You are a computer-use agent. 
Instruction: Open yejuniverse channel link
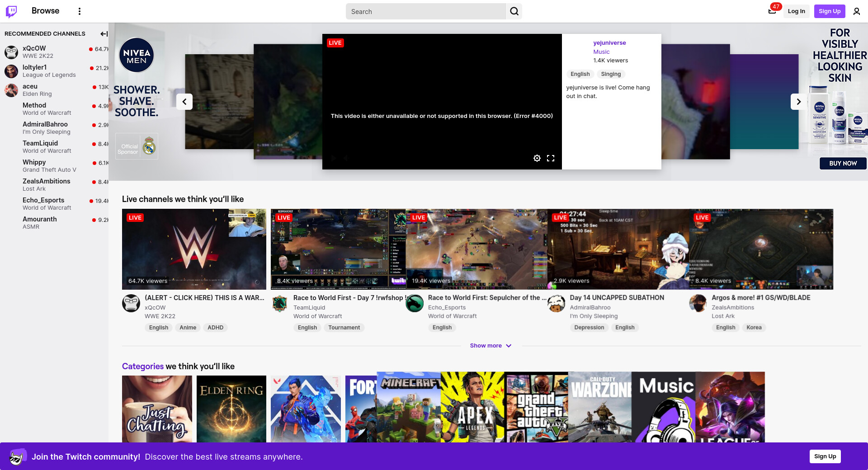point(609,43)
